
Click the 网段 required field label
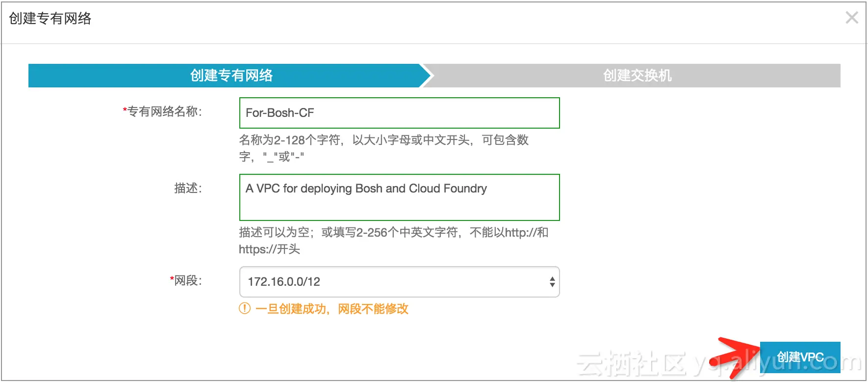click(x=185, y=280)
